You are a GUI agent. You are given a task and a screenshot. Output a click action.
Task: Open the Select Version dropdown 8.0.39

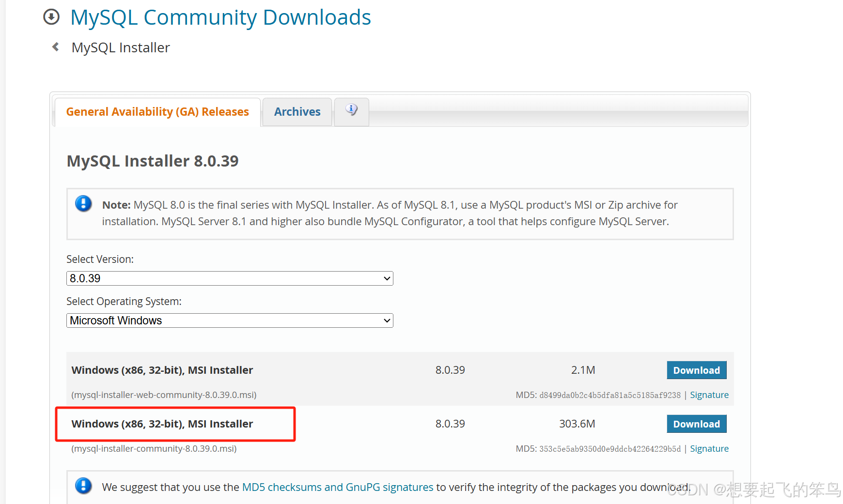point(230,278)
